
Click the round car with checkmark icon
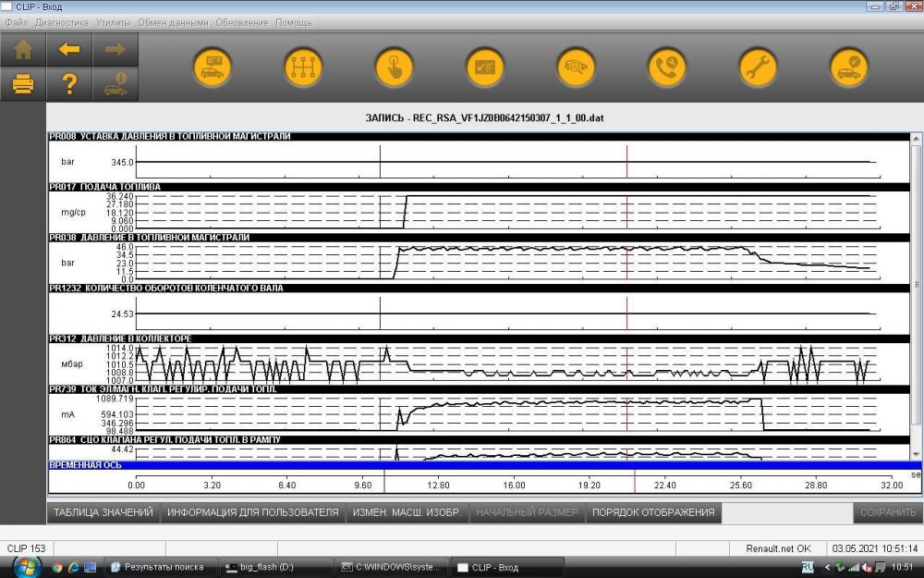tap(848, 68)
